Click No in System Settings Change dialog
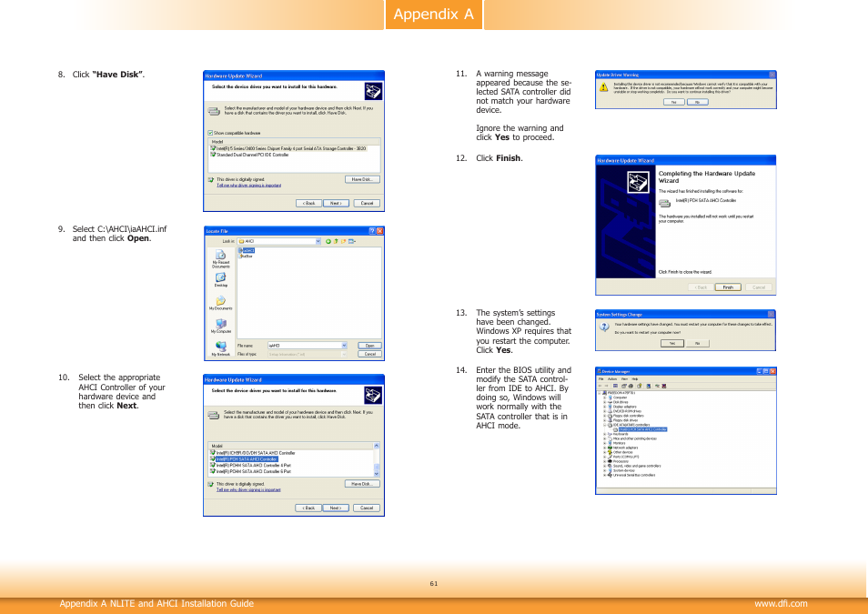The height and width of the screenshot is (614, 868). 698,343
